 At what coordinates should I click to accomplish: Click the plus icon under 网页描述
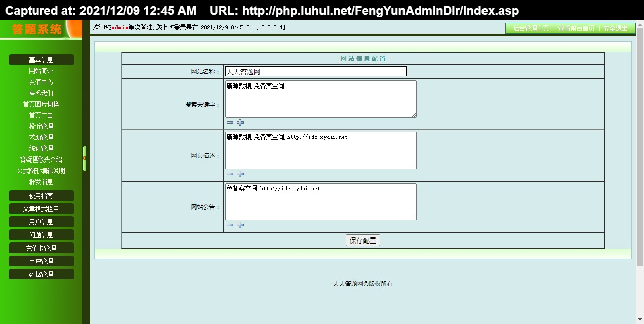[x=240, y=174]
